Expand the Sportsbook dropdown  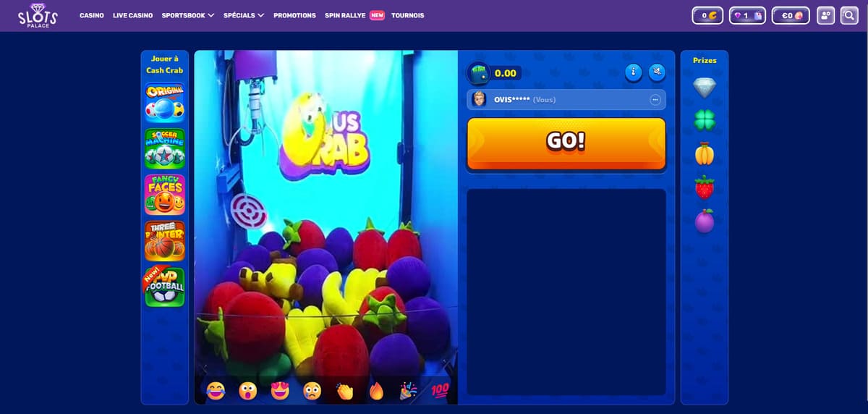(188, 15)
